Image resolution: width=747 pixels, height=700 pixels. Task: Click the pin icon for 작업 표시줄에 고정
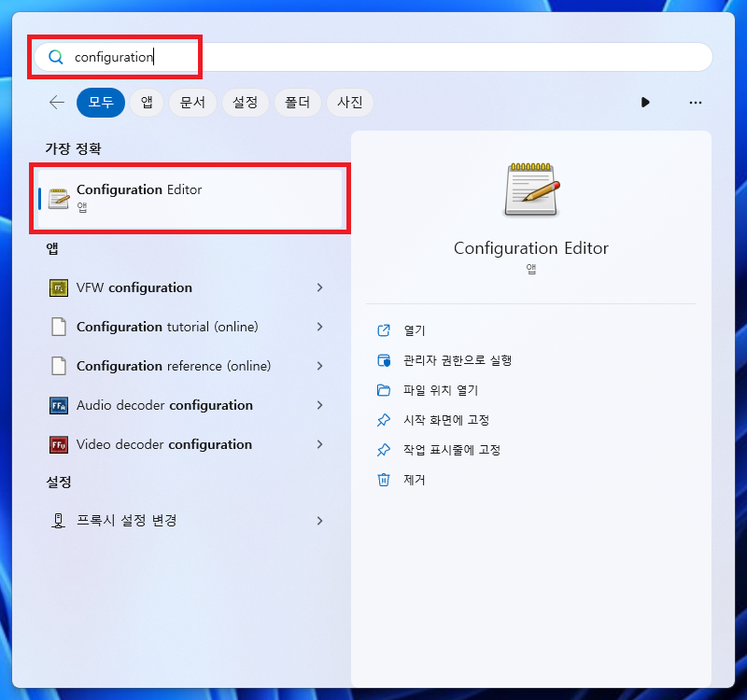coord(384,450)
